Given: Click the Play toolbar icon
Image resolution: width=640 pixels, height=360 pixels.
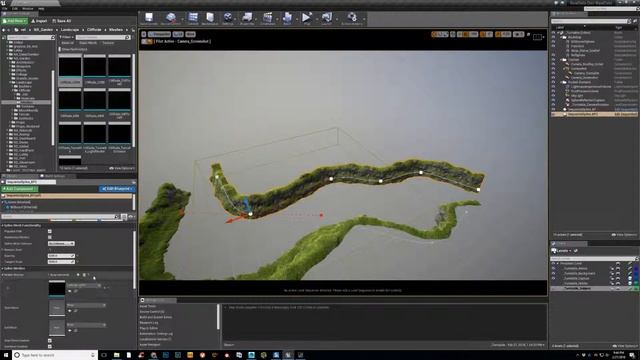Looking at the screenshot, I should click(x=306, y=18).
